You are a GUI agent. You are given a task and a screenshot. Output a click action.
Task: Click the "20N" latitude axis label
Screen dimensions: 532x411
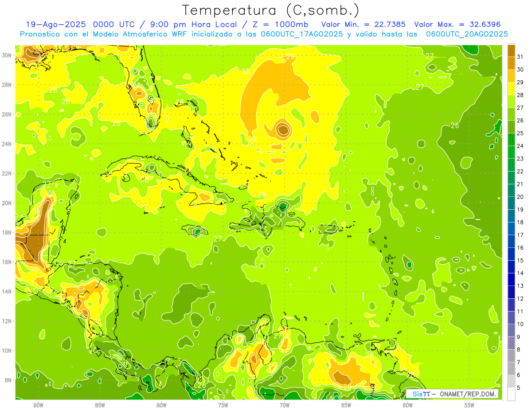pos(7,203)
